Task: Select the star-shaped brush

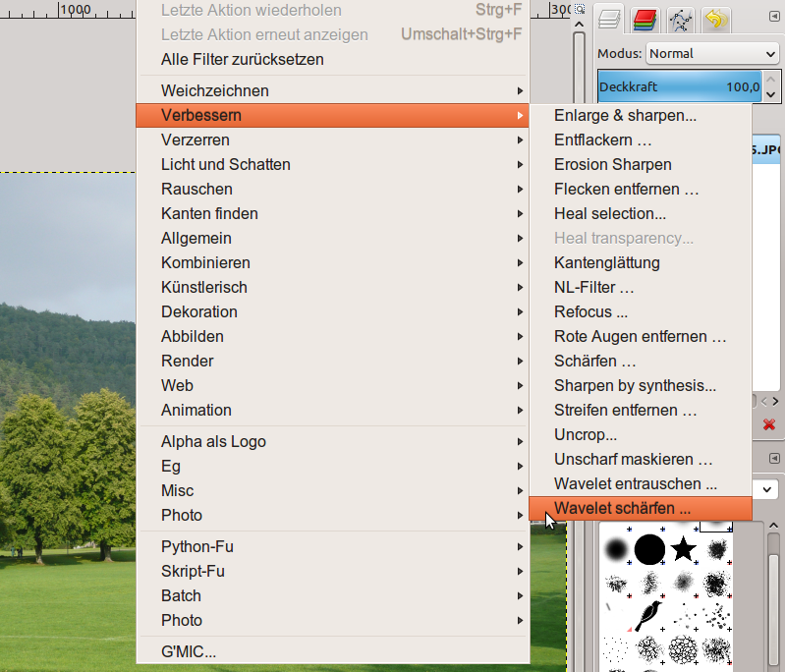Action: point(684,549)
